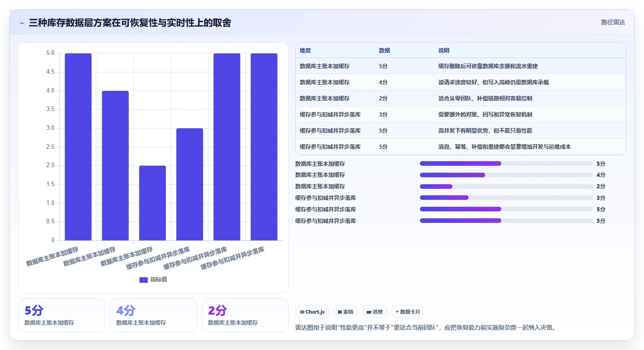Open the 5分 stat card
This screenshot has height=350, width=644.
pyautogui.click(x=61, y=315)
